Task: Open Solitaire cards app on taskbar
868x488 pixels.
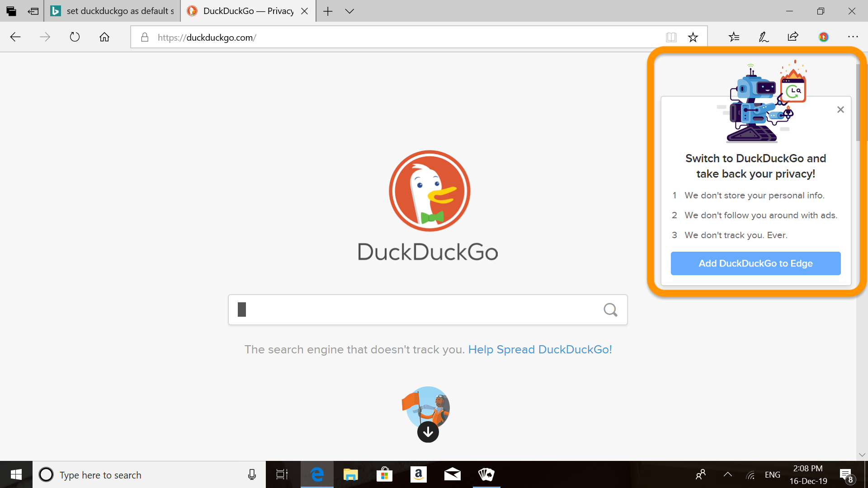Action: (x=486, y=474)
